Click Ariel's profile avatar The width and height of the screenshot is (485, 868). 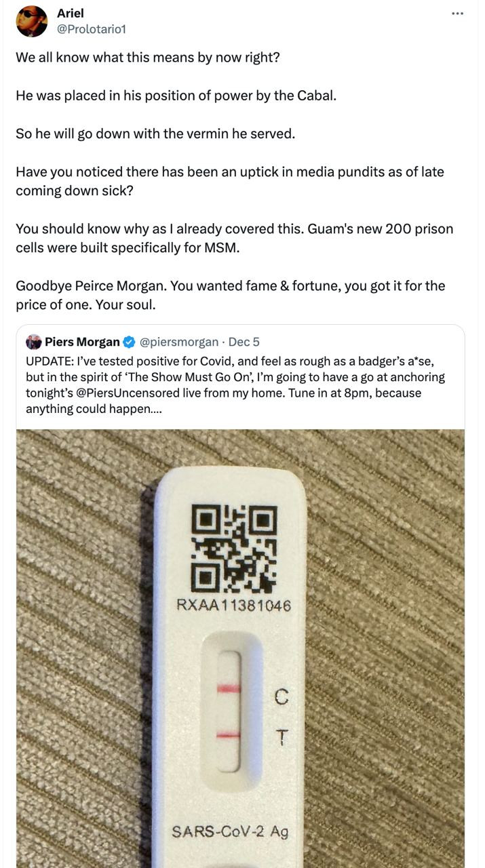click(32, 21)
